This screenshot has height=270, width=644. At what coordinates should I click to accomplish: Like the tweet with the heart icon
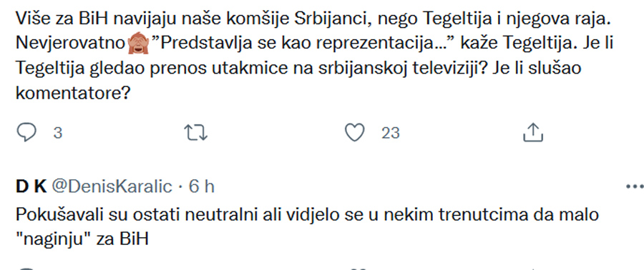(x=354, y=133)
